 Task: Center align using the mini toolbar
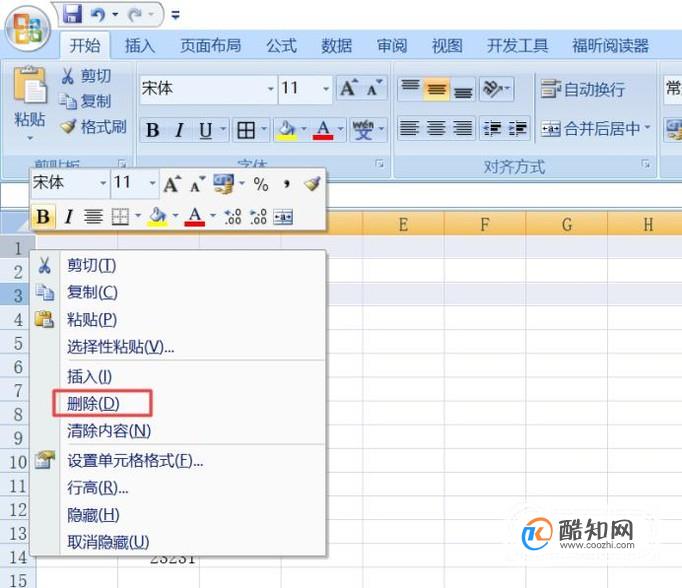pyautogui.click(x=93, y=217)
